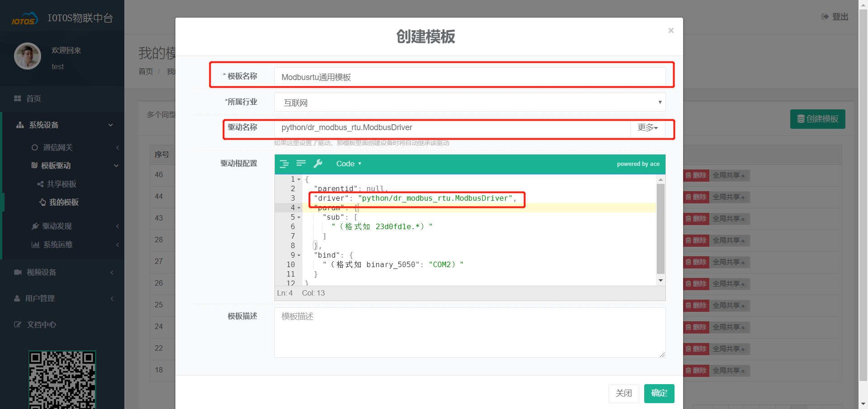This screenshot has height=409, width=868.
Task: Click the wrench repair icon in editor
Action: tap(318, 164)
